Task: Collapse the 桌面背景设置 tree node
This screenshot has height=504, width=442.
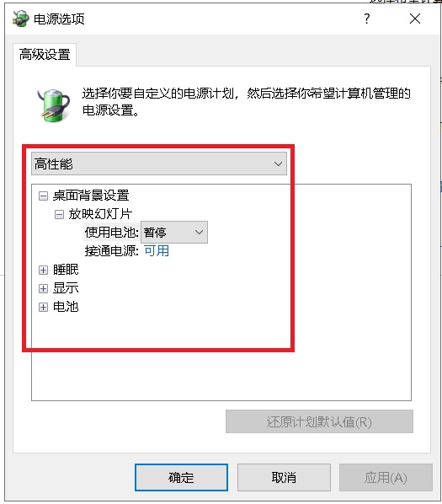Action: [x=43, y=196]
